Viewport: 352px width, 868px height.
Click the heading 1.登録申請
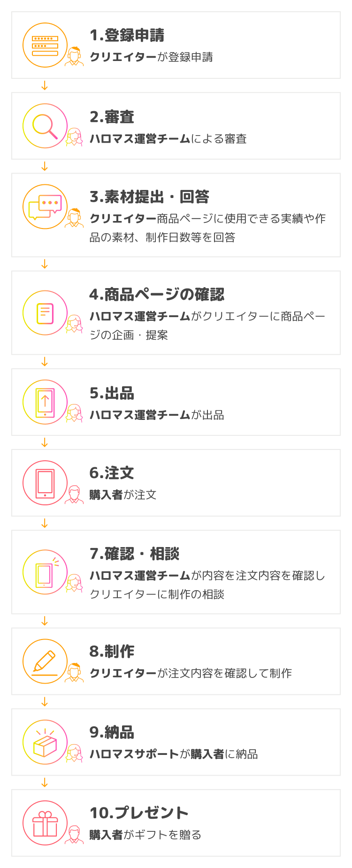click(127, 35)
